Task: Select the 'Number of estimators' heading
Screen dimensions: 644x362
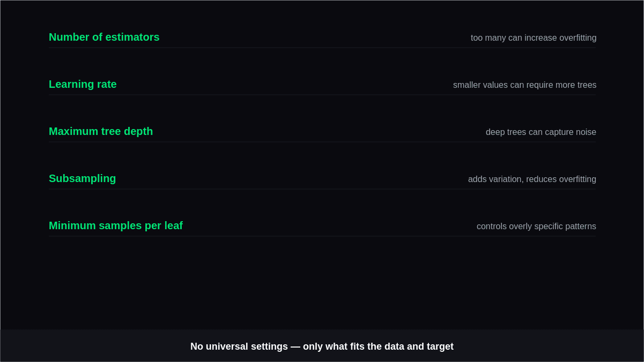Action: click(x=104, y=37)
